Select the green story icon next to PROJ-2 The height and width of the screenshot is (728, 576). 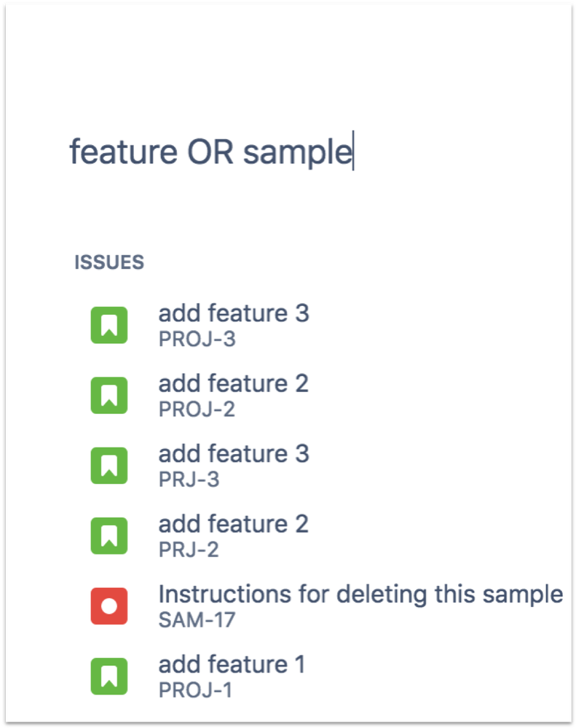point(109,394)
